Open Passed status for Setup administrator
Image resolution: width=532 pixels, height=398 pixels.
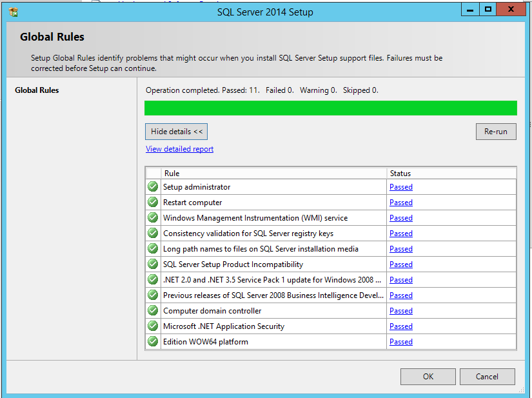(x=401, y=187)
